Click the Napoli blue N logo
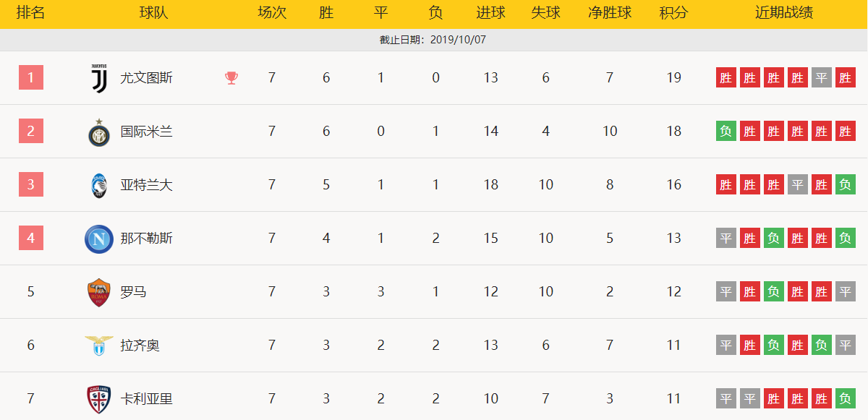 pyautogui.click(x=99, y=239)
